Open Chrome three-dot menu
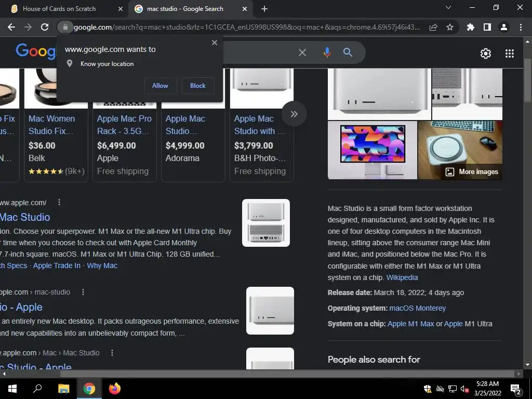532x399 pixels. pos(521,27)
